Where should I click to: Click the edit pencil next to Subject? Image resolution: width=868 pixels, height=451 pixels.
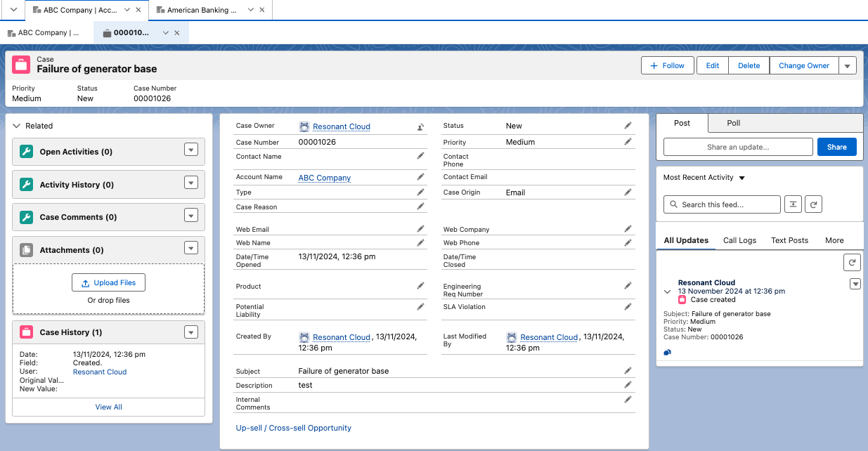click(628, 371)
